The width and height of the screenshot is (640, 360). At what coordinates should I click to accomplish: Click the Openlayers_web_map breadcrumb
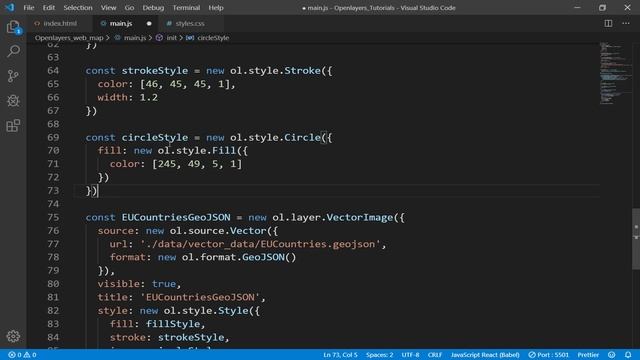69,38
